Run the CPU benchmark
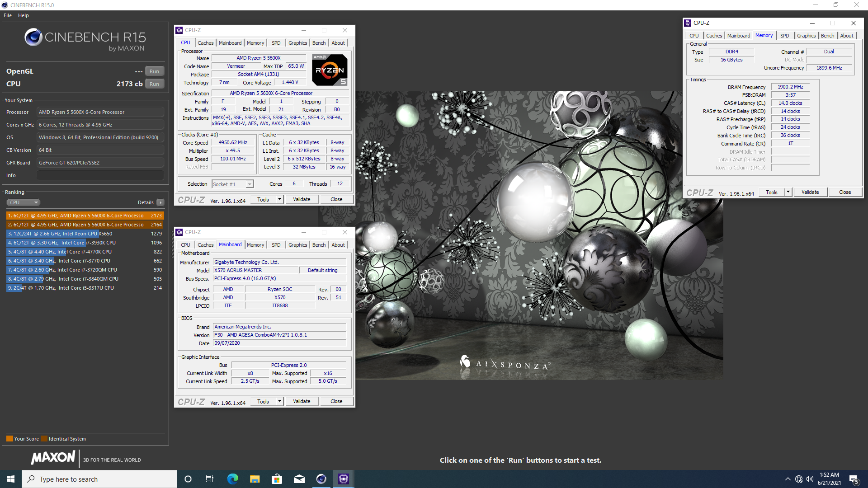Screen dimensions: 868x488 coord(154,84)
